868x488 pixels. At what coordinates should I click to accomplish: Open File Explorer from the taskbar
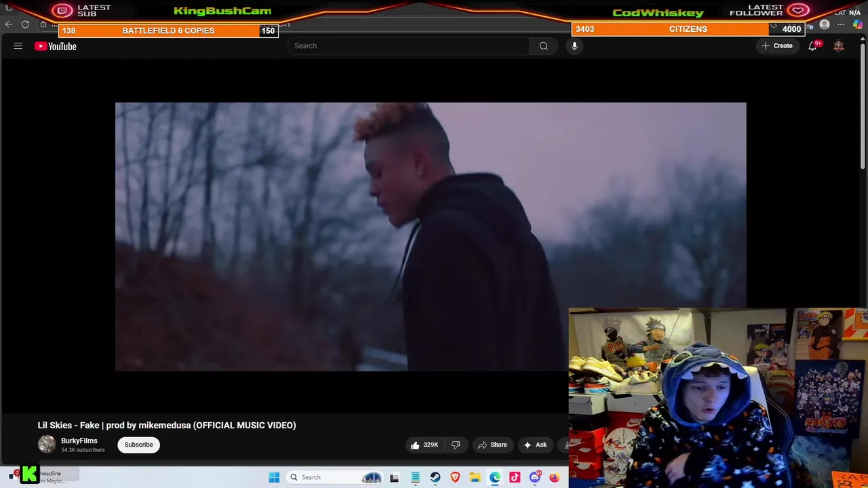coord(475,477)
